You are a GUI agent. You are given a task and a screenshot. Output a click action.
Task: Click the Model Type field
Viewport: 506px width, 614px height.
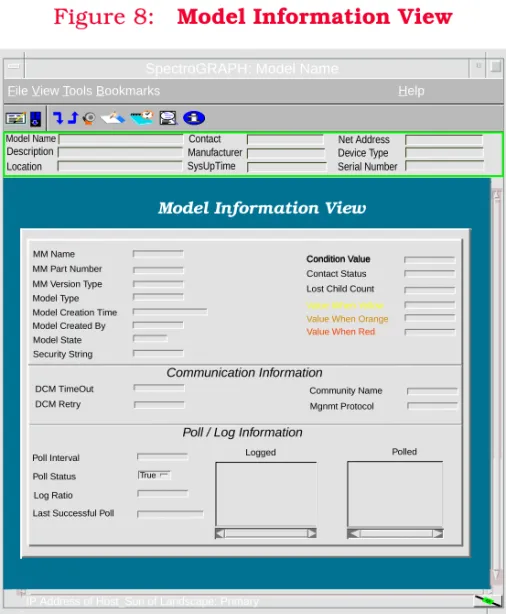pos(158,297)
